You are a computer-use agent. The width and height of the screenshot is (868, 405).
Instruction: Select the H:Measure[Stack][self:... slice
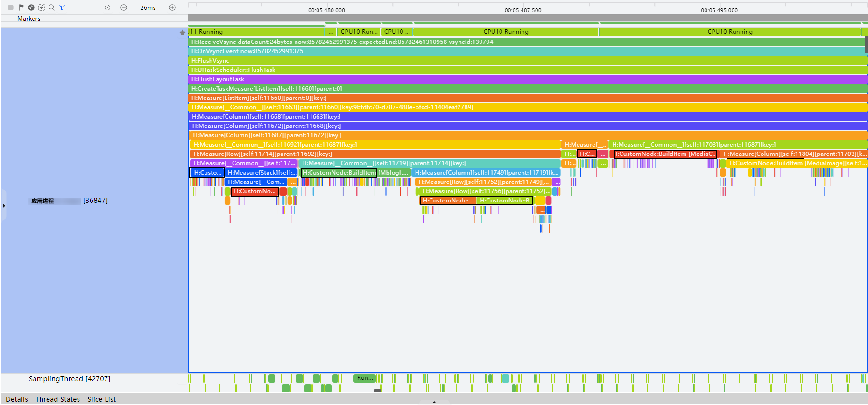tap(261, 173)
